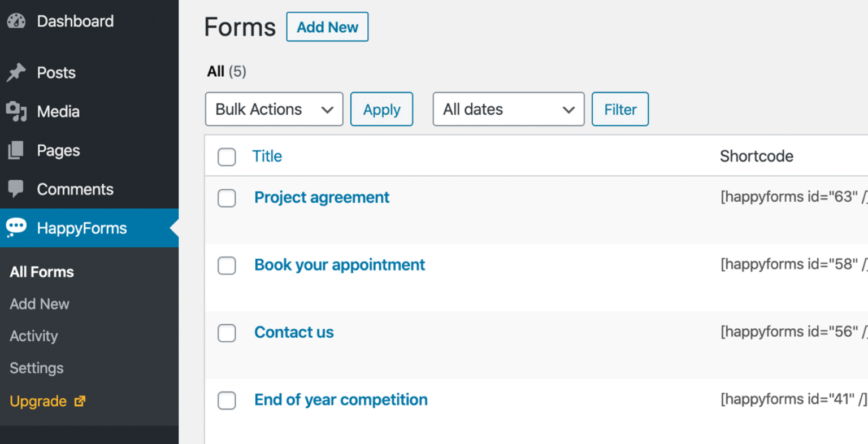
Task: Expand the All dates dropdown
Action: tap(507, 109)
